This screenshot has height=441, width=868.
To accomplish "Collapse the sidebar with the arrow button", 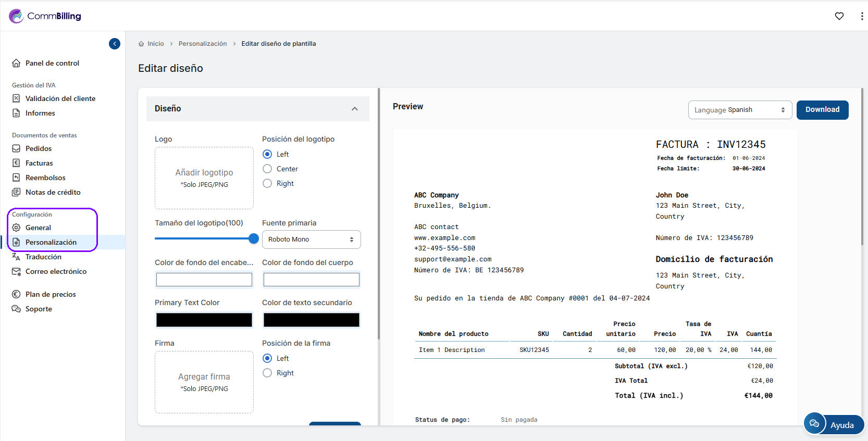I will (115, 44).
